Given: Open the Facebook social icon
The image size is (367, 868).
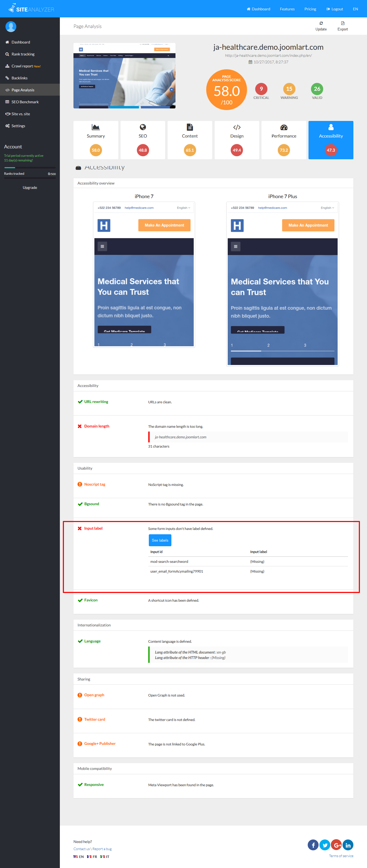Looking at the screenshot, I should click(313, 845).
